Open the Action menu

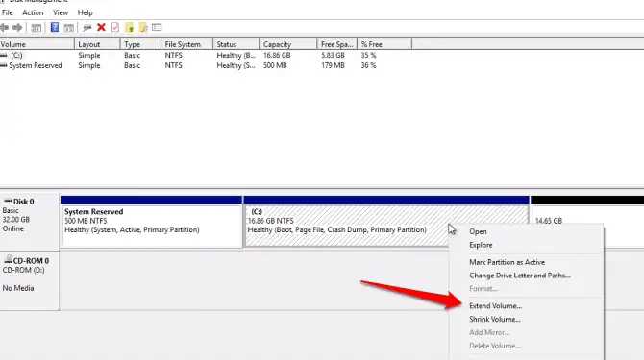(x=33, y=12)
